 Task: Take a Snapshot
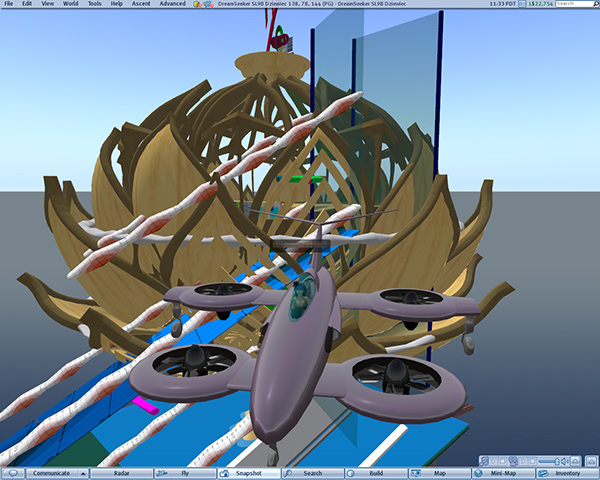[x=246, y=473]
